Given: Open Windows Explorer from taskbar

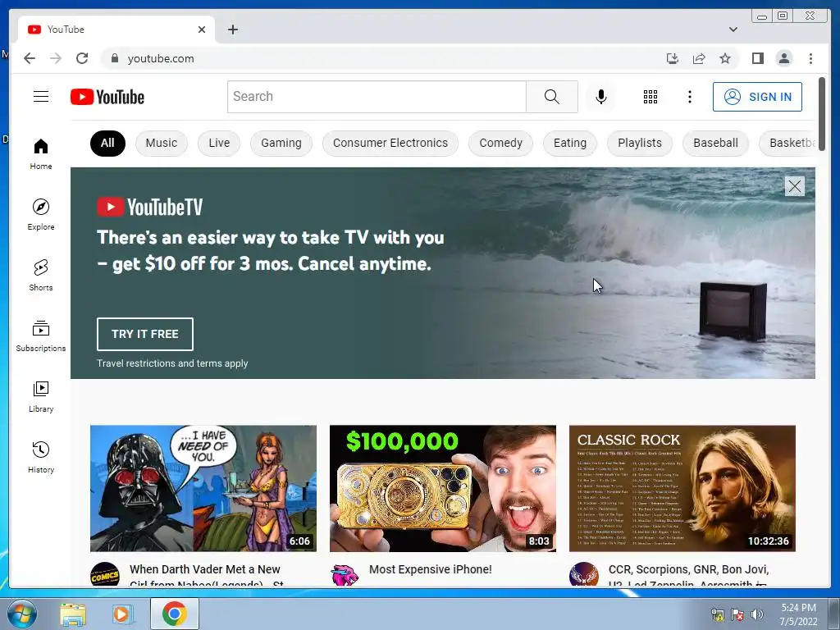Looking at the screenshot, I should click(73, 614).
